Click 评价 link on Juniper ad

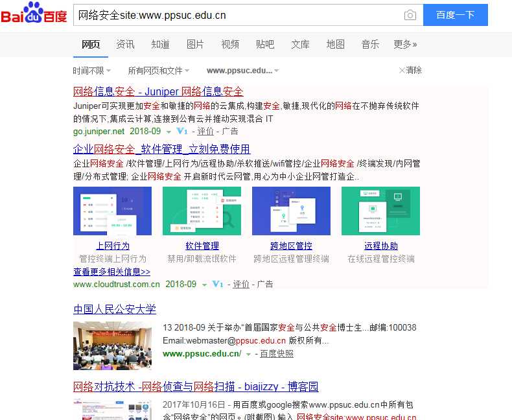click(x=205, y=132)
